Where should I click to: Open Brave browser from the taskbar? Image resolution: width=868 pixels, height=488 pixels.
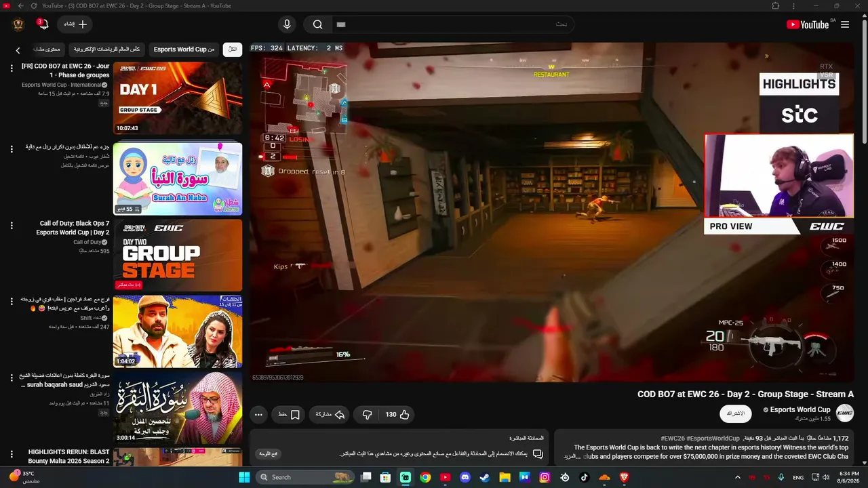point(625,477)
